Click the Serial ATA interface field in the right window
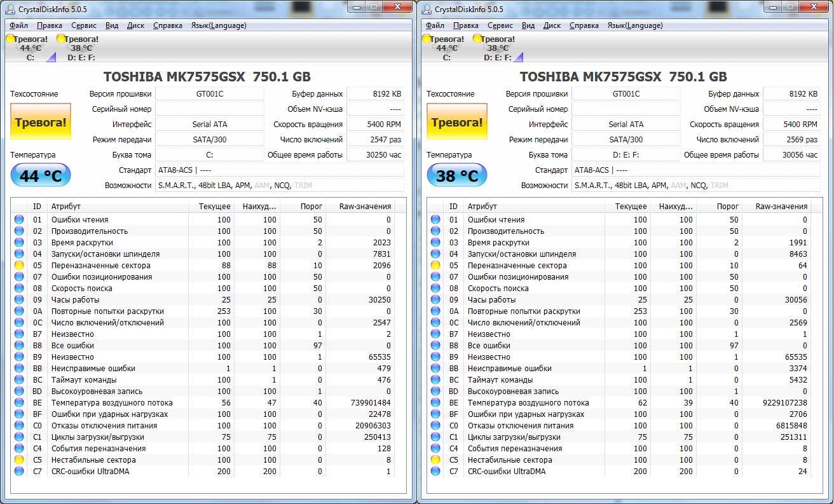The width and height of the screenshot is (834, 504). tap(626, 125)
